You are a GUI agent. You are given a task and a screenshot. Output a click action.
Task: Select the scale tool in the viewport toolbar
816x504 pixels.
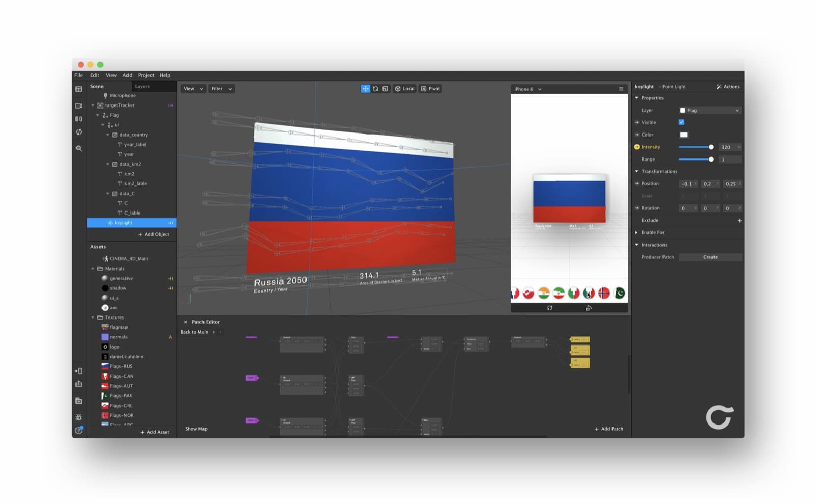click(x=385, y=89)
